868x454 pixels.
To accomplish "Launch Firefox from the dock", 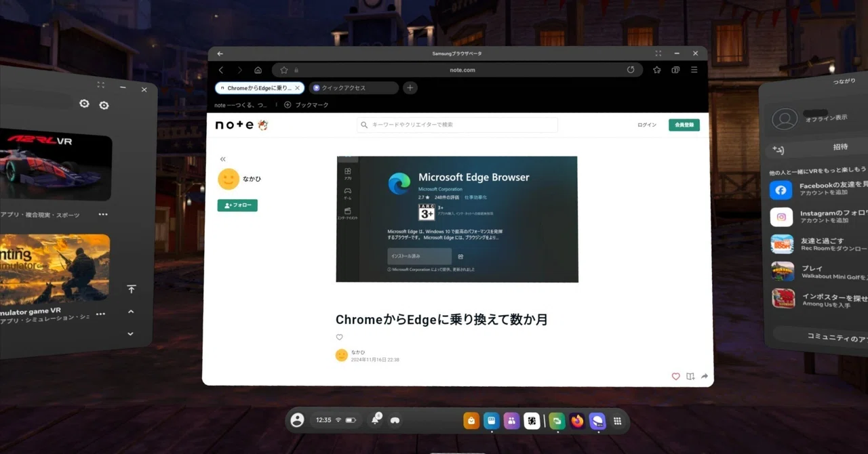I will (x=577, y=421).
